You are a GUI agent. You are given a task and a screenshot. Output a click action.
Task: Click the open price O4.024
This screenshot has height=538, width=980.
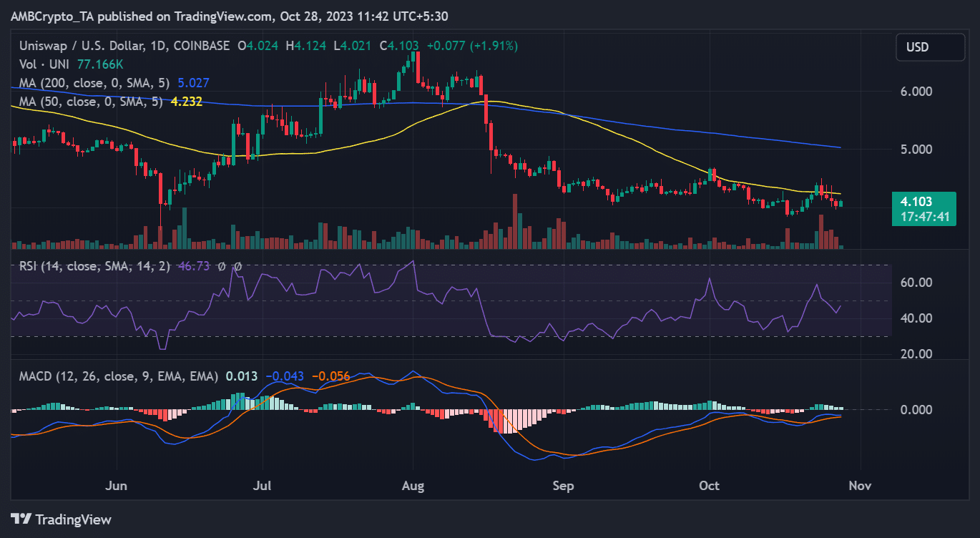(x=259, y=46)
